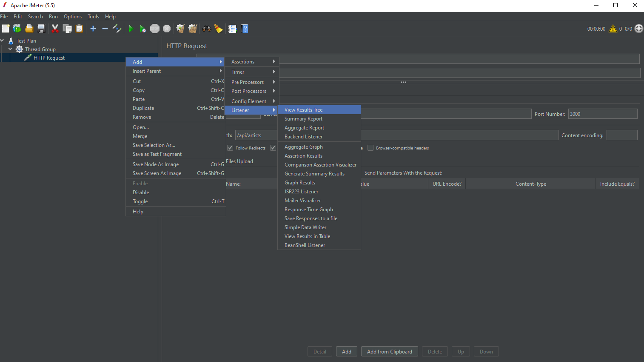Screen dimensions: 644x362
Task: Open Search with binoculars icon
Action: 207,29
